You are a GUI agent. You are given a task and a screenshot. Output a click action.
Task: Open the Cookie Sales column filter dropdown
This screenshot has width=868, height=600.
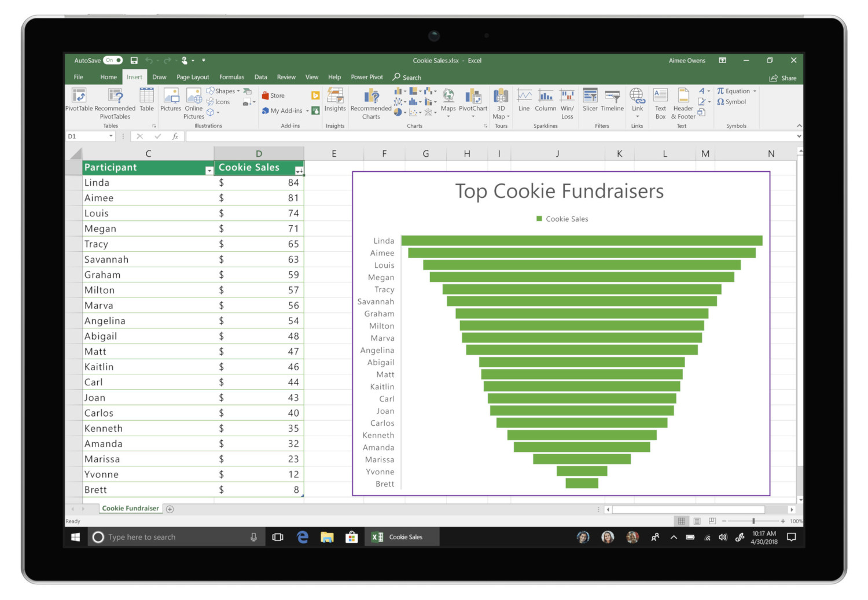(x=299, y=171)
